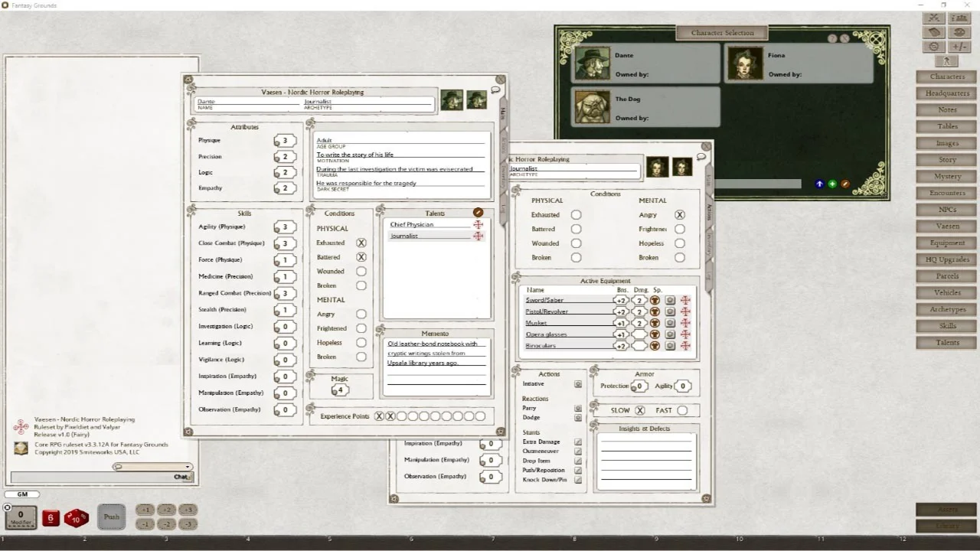
Task: Toggle Dante's Frightened mental condition
Action: coord(361,328)
